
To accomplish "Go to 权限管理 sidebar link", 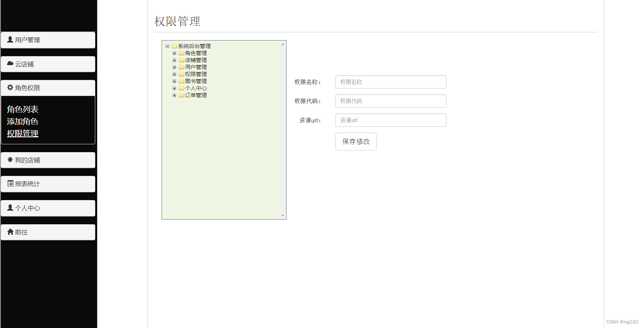I will 23,133.
